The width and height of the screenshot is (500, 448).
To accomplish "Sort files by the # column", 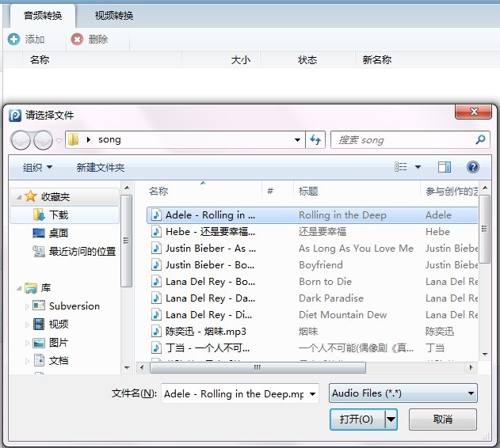I will pyautogui.click(x=270, y=191).
